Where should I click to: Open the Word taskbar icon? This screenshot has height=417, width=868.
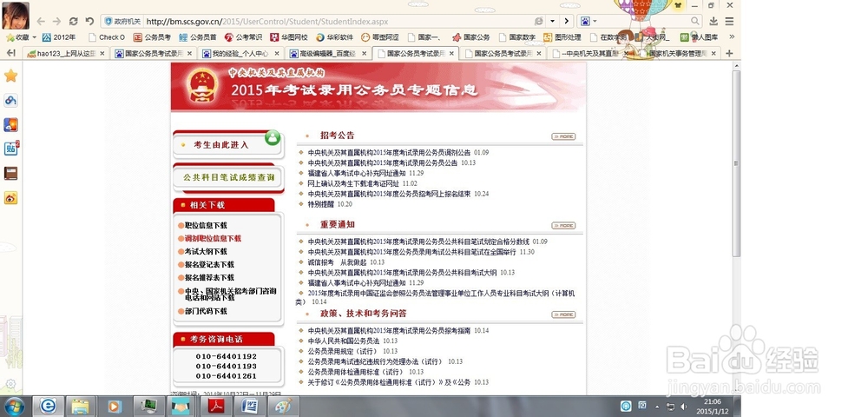click(249, 407)
